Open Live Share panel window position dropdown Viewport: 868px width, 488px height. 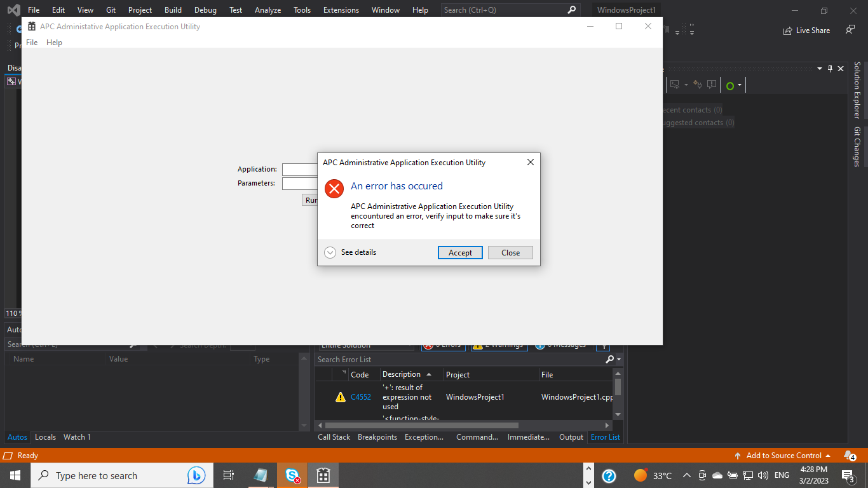point(820,69)
